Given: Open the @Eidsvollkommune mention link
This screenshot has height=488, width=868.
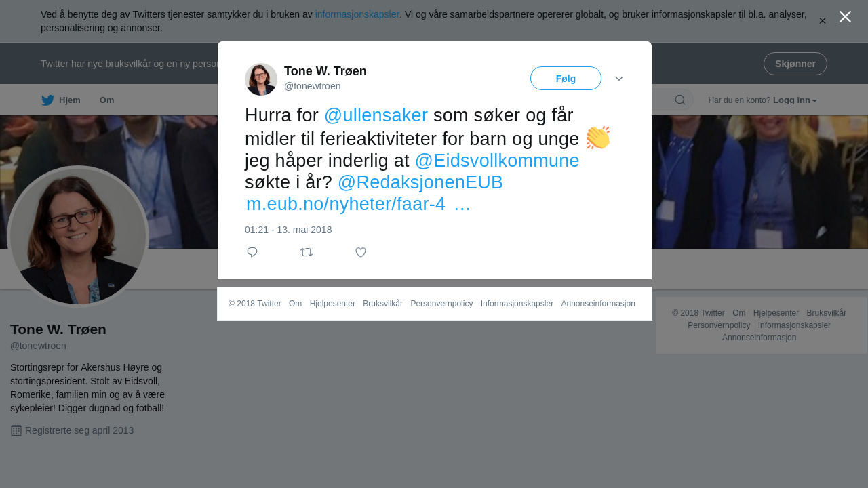Looking at the screenshot, I should click(497, 161).
